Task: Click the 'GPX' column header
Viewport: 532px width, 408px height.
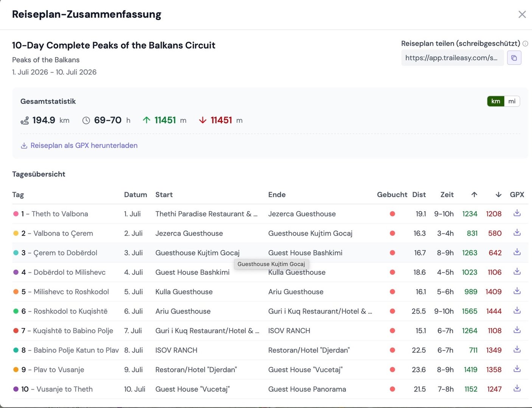Action: click(517, 195)
